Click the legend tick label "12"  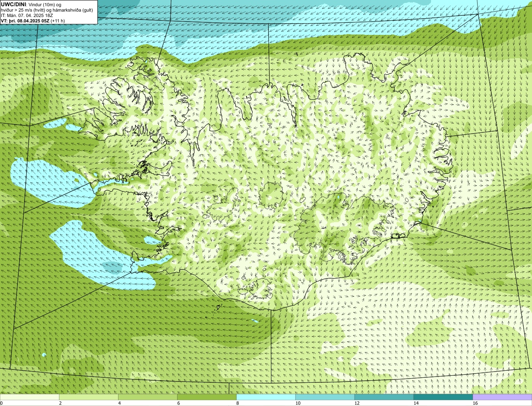[x=357, y=403]
